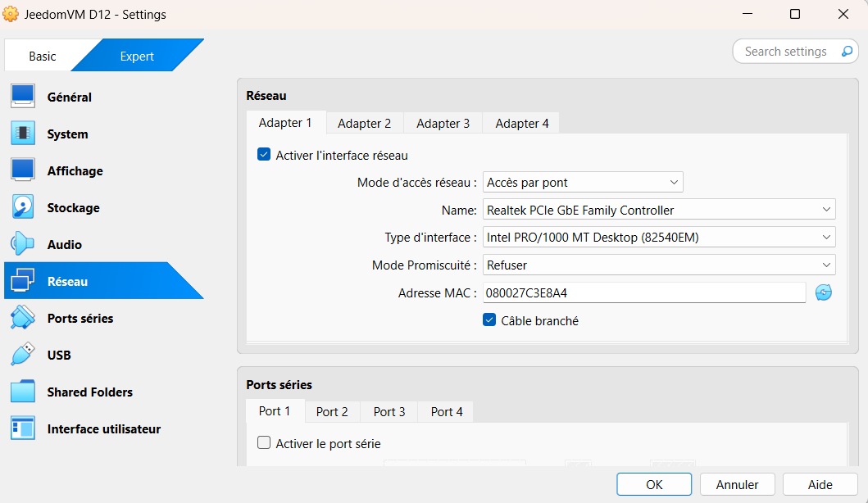Switch to the Adapter 2 tab
Image resolution: width=868 pixels, height=503 pixels.
point(364,124)
